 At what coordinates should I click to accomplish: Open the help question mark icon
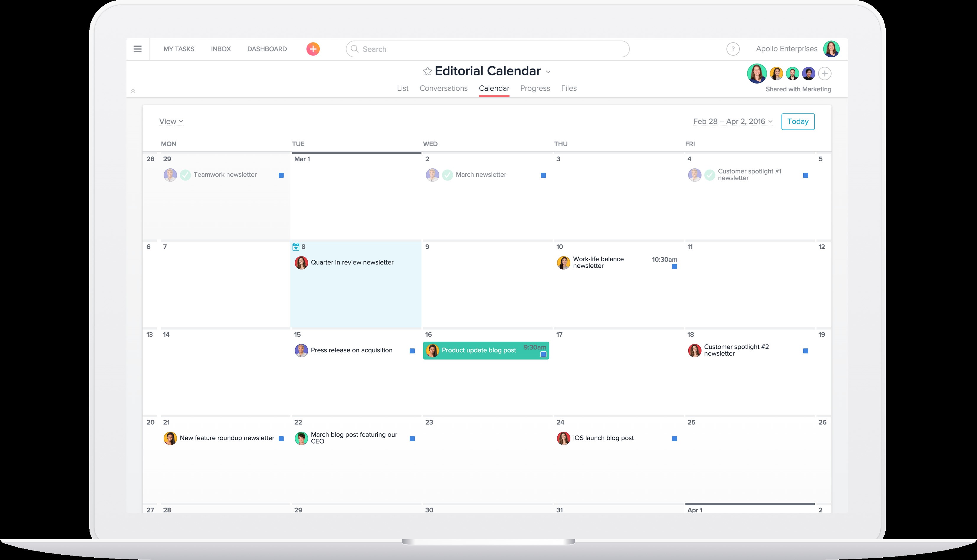pyautogui.click(x=733, y=49)
